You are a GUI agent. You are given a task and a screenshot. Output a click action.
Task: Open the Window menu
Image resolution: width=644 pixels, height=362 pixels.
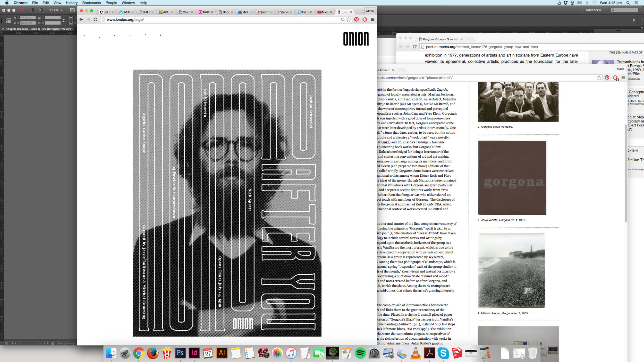(x=128, y=3)
